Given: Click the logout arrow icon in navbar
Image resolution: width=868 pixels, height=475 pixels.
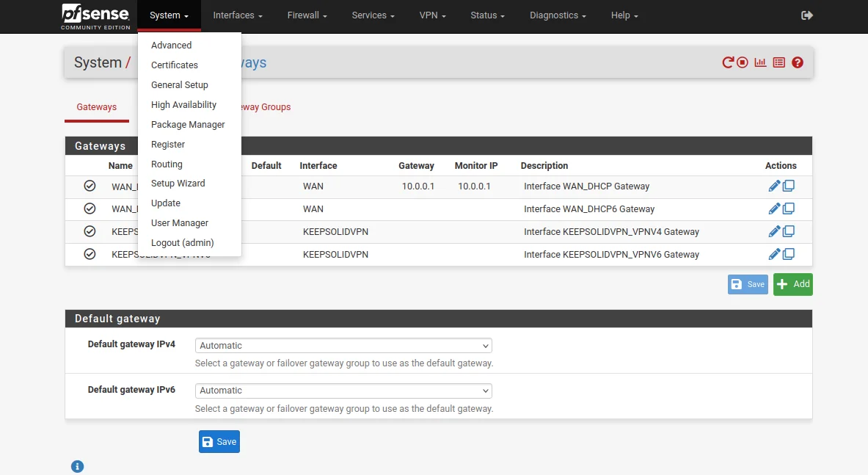Looking at the screenshot, I should tap(807, 15).
